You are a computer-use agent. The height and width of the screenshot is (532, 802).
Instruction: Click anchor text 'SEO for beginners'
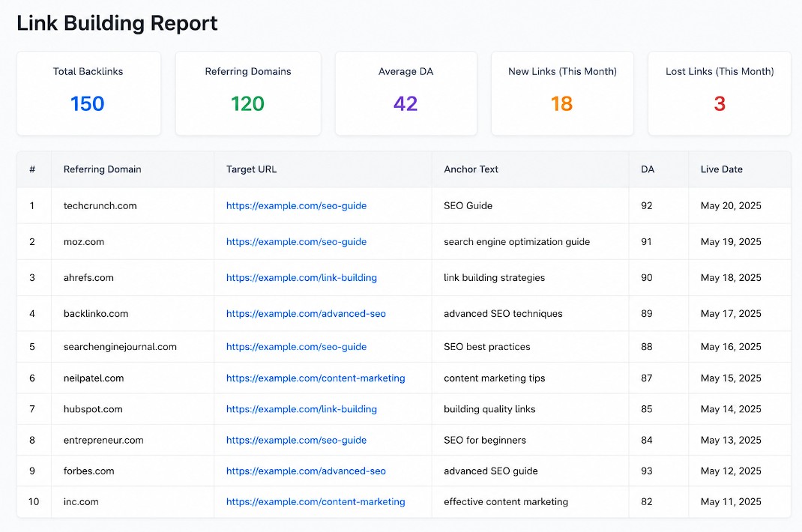(x=485, y=440)
